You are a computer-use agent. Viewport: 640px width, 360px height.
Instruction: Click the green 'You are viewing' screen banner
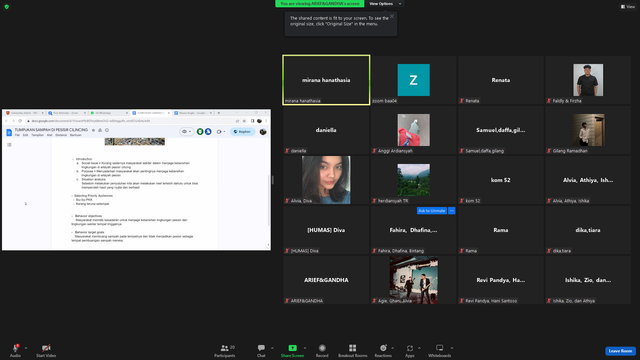click(320, 4)
